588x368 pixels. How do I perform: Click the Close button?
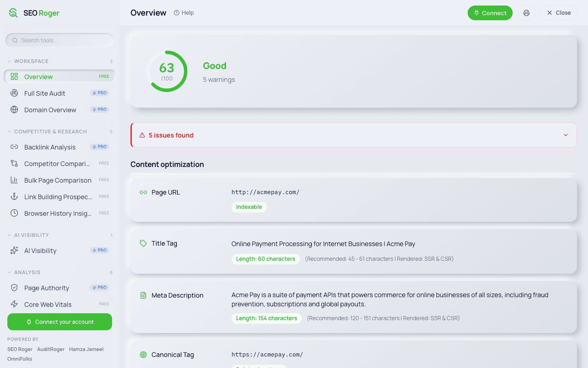click(559, 13)
